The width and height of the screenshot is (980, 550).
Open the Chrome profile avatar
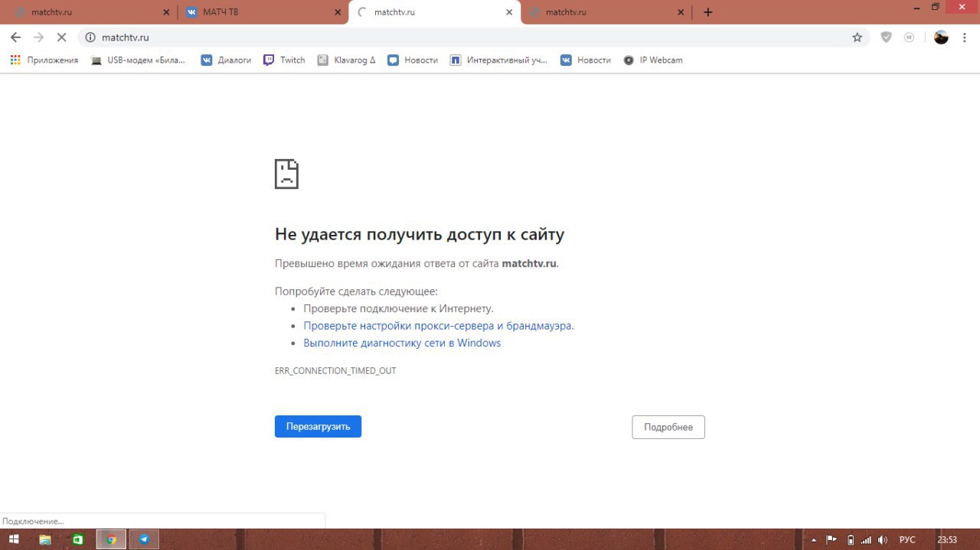tap(941, 37)
